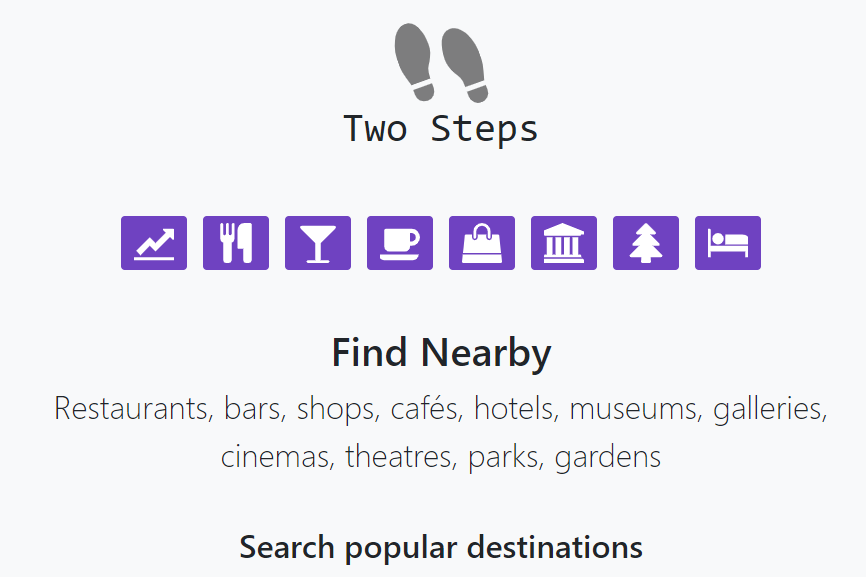Click the word cinemas in the description
The image size is (866, 577).
click(x=277, y=457)
